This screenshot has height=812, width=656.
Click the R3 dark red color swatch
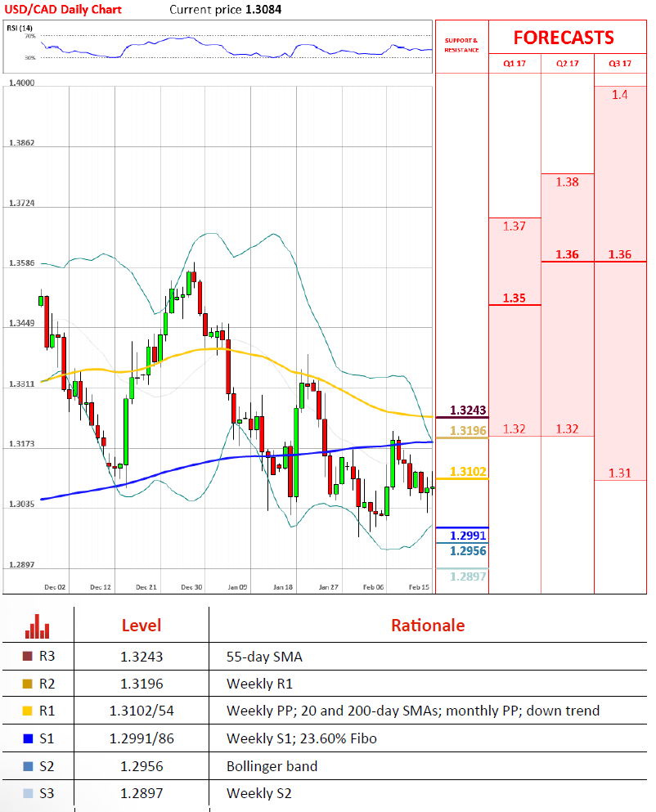tap(28, 656)
